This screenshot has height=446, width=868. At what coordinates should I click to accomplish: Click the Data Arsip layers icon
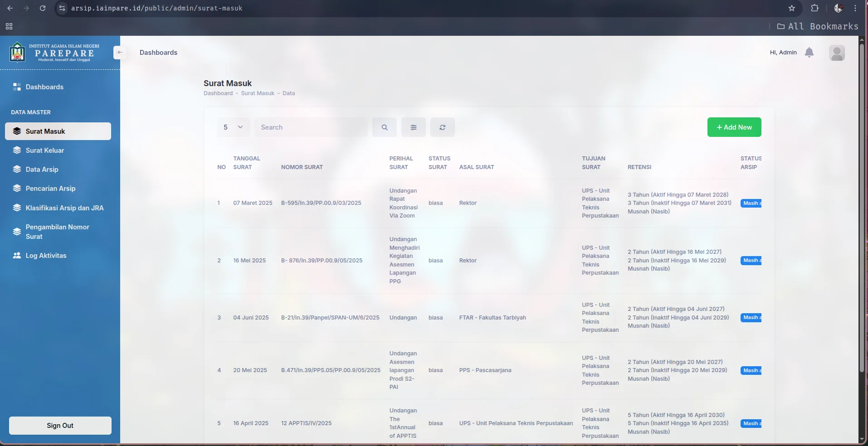coord(16,170)
